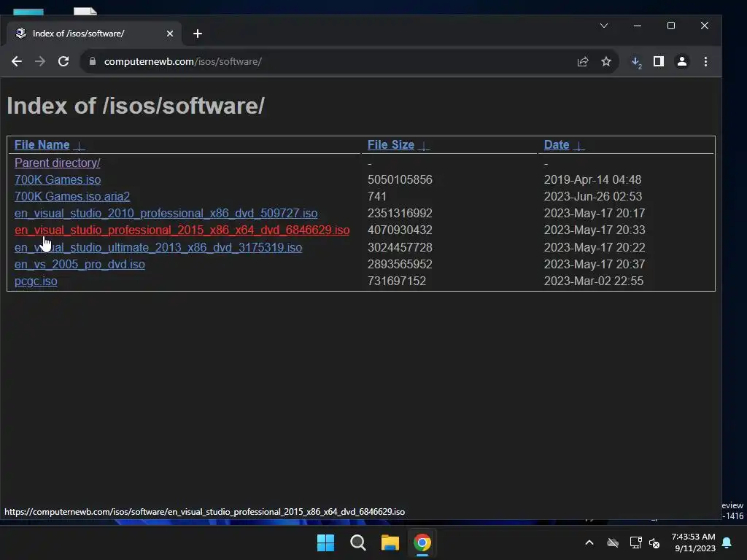Bookmark this page with the star icon
747x560 pixels.
coord(606,61)
